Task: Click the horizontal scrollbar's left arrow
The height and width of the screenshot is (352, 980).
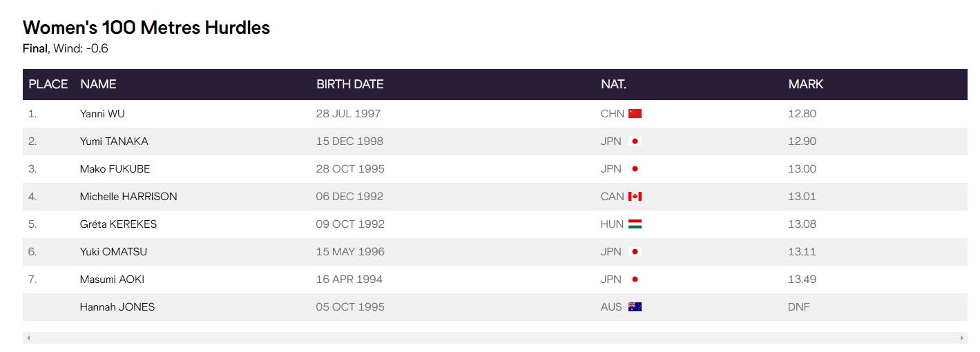Action: pyautogui.click(x=28, y=338)
